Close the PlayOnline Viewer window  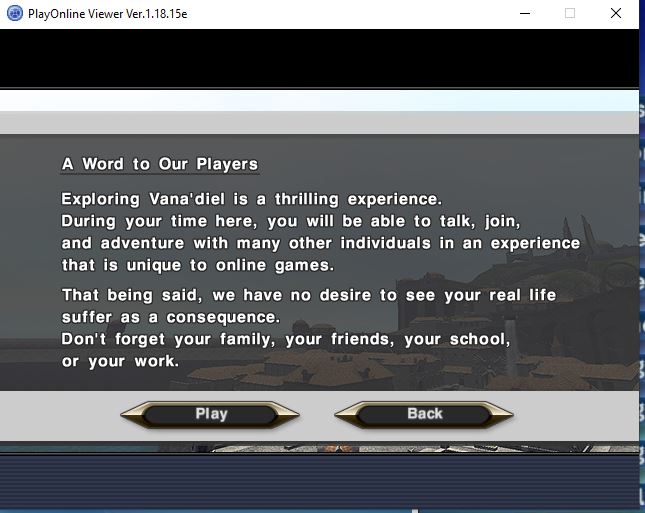[x=616, y=13]
